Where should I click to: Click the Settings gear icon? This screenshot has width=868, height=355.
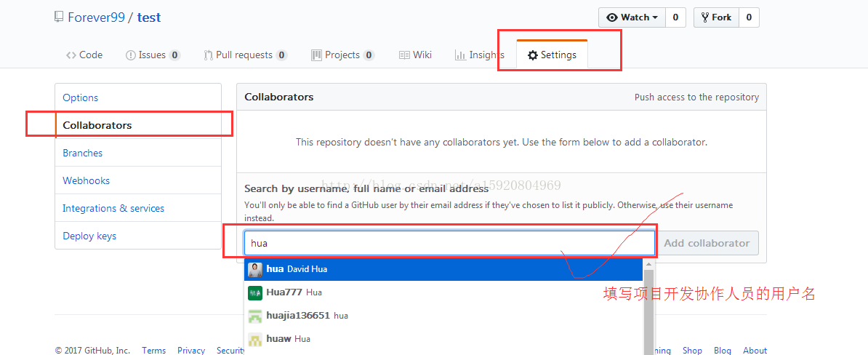coord(533,55)
